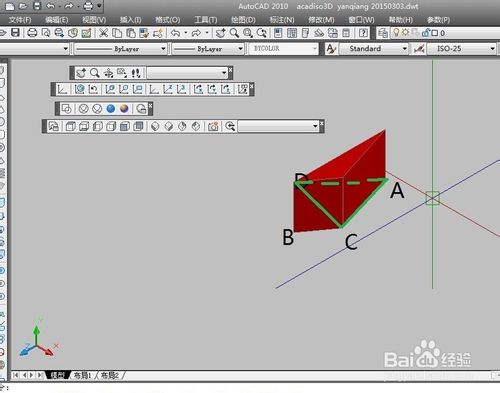Open the Layer Properties Manager icon

point(383,33)
